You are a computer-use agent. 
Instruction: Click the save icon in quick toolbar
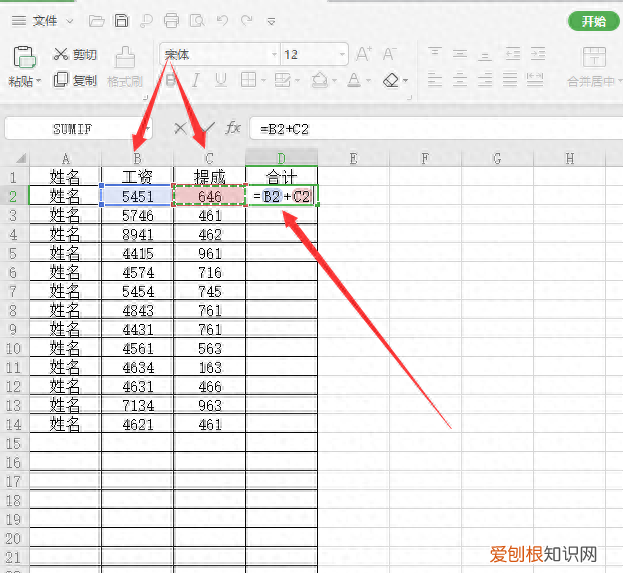121,20
